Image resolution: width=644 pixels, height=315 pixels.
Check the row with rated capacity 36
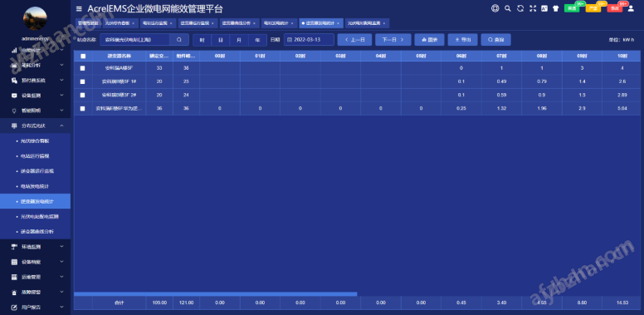click(x=82, y=109)
